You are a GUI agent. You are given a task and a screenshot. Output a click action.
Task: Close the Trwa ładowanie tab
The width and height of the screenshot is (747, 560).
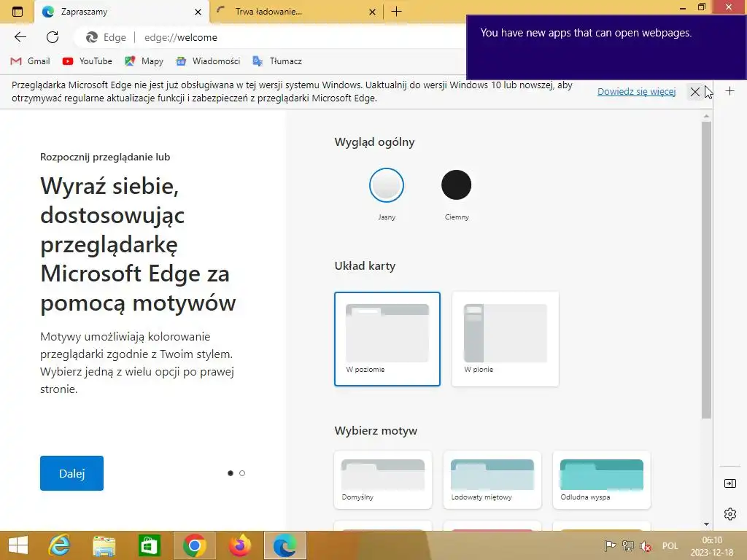pos(373,12)
